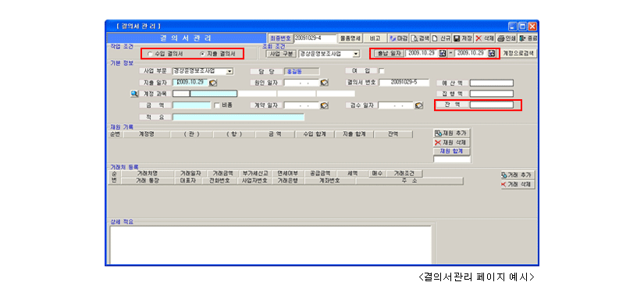The height and width of the screenshot is (300, 644).
Task: Click the 계약 일자 date field
Action: (x=302, y=105)
